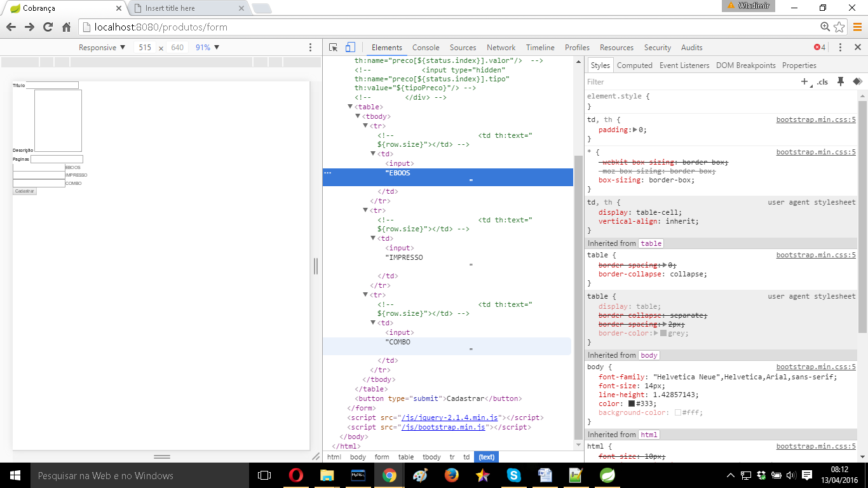
Task: Collapse the tbody node in Elements tree
Action: tap(358, 116)
